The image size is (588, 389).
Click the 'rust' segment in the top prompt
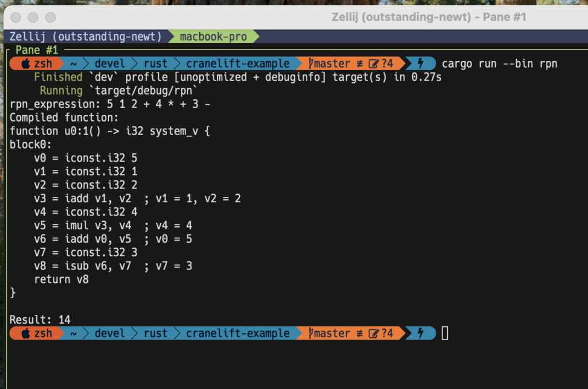click(156, 63)
